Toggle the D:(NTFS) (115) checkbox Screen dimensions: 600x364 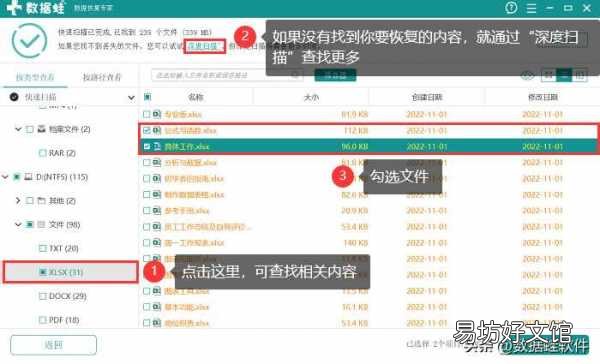(16, 177)
